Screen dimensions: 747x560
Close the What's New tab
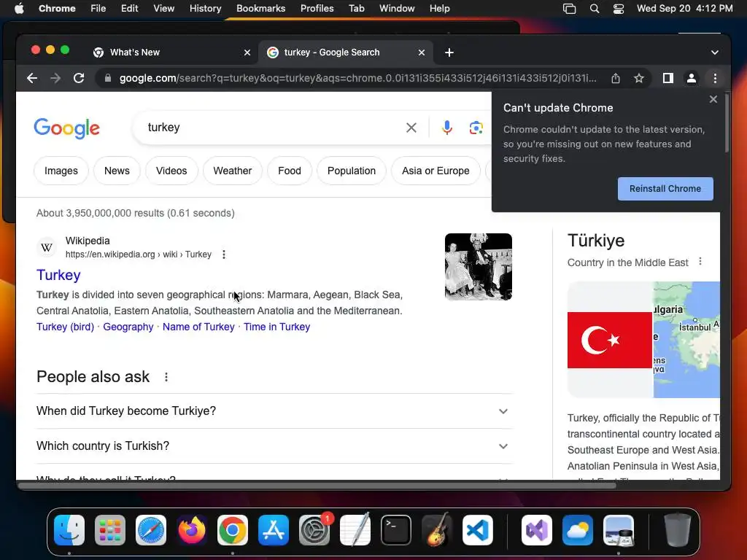pos(247,52)
